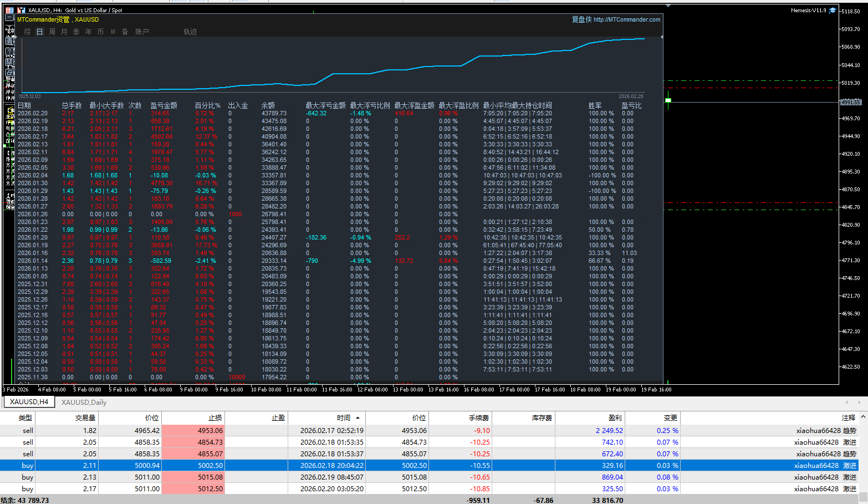Click the question mark help icon
Viewport: 868px width, 504px height.
pos(9,52)
